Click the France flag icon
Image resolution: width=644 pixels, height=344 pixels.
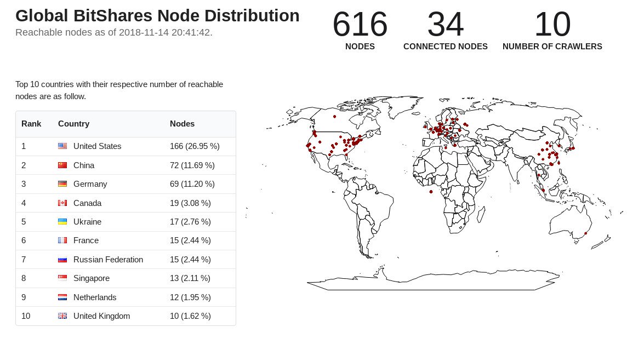[x=62, y=240]
